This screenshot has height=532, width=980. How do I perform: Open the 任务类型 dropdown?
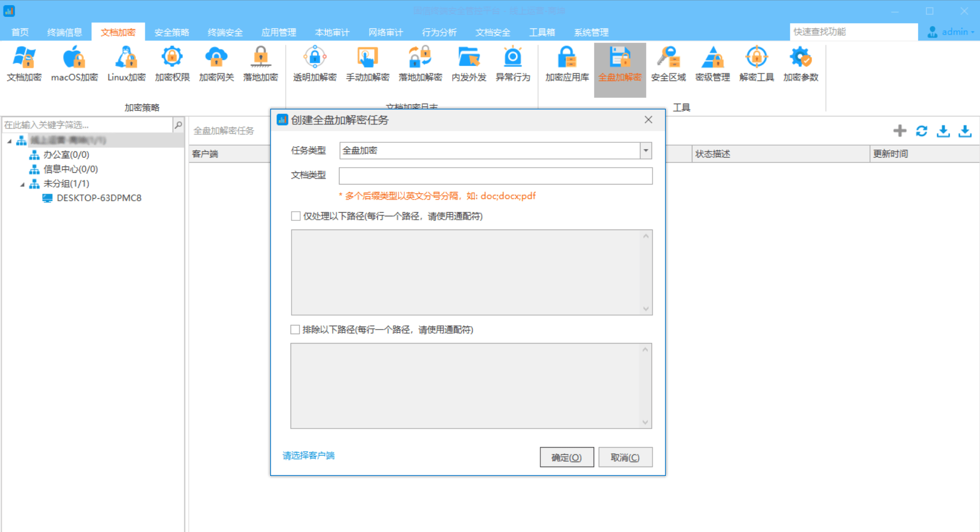[644, 150]
